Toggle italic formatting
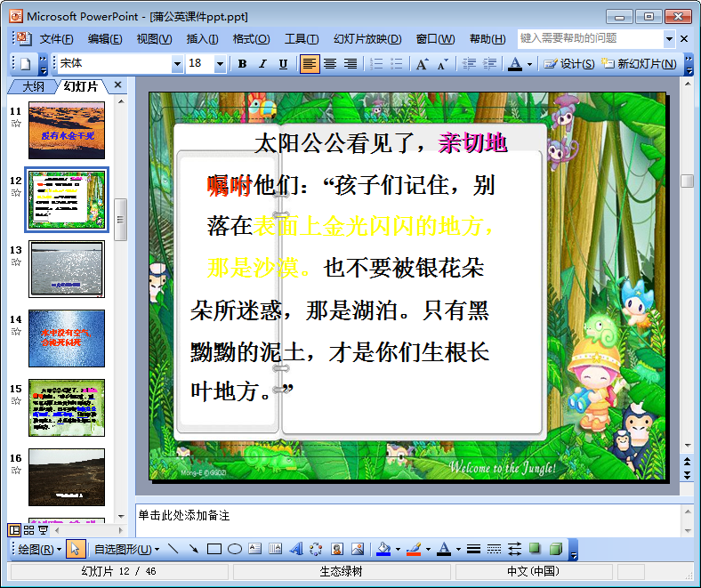 [x=263, y=64]
